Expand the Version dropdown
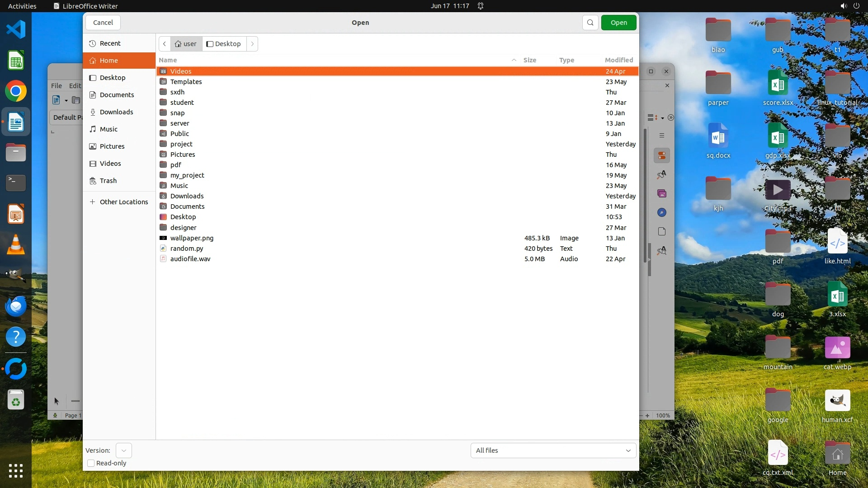The image size is (868, 488). 123,450
